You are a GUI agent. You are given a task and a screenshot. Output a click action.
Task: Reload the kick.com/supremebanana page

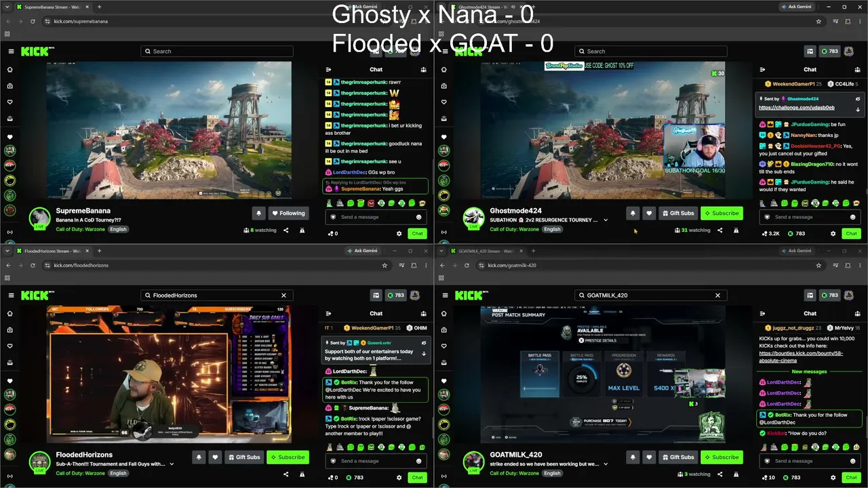[x=33, y=21]
